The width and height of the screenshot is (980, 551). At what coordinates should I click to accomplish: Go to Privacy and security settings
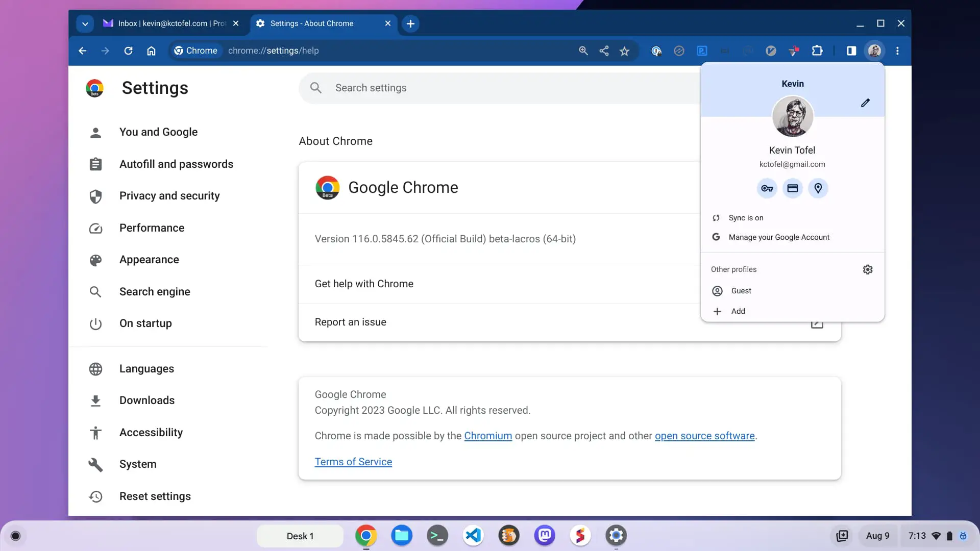168,196
